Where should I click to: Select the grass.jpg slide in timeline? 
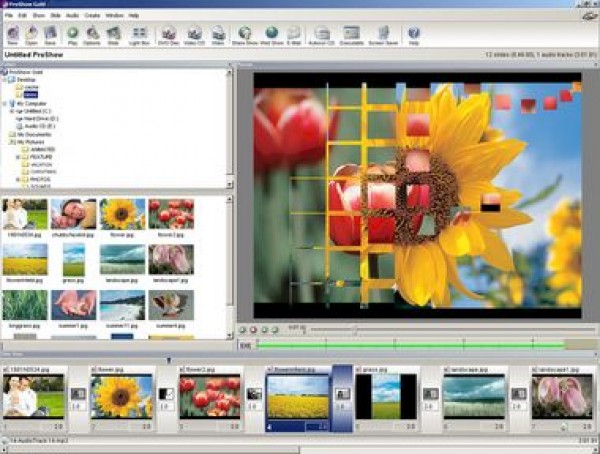point(385,395)
